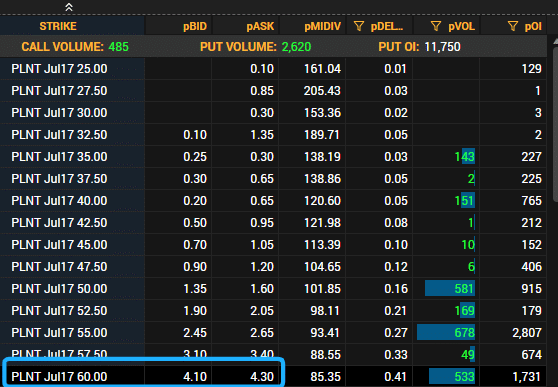Click put ask 0.10 on 25.00 strike
Image resolution: width=558 pixels, height=387 pixels.
click(x=262, y=69)
